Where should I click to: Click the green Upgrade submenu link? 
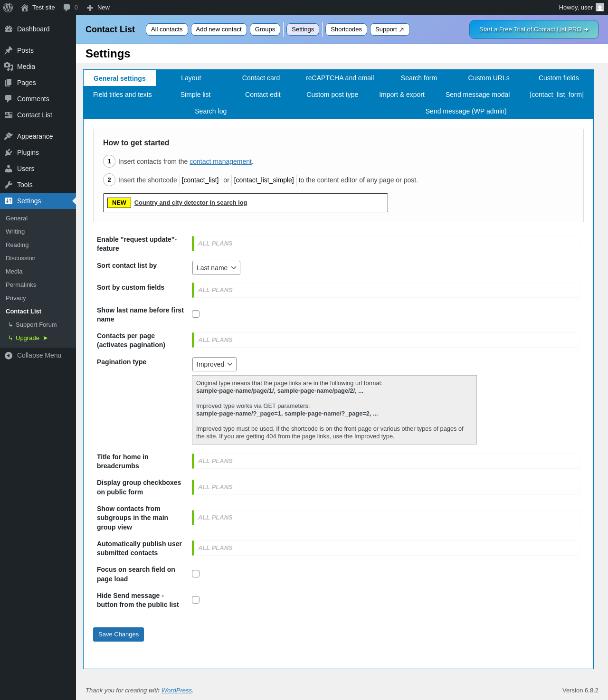(x=28, y=338)
